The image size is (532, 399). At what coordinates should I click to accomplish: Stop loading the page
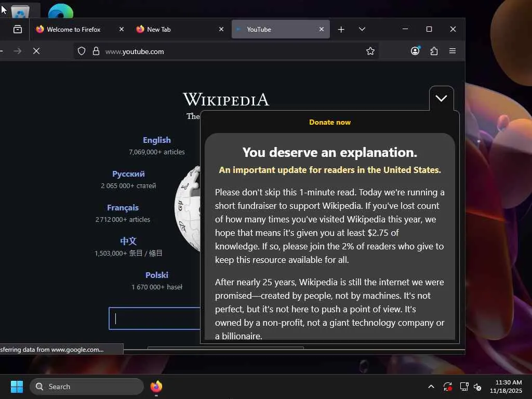coord(36,51)
